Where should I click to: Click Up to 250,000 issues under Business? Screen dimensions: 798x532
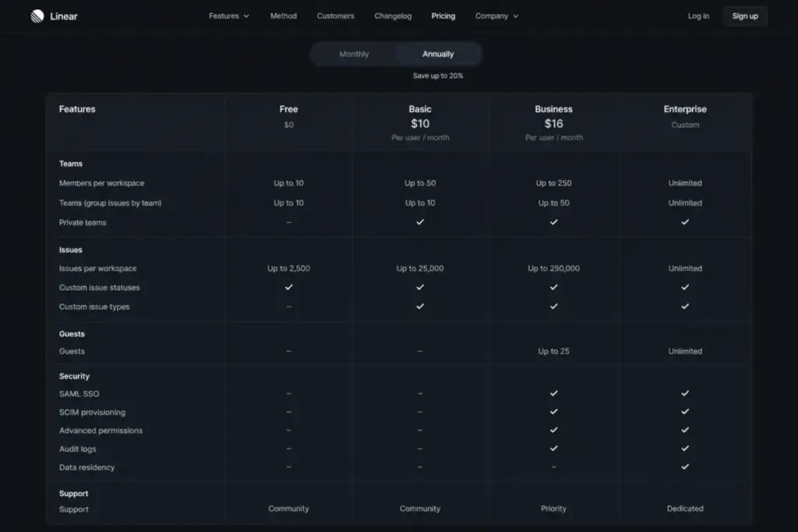pyautogui.click(x=554, y=269)
